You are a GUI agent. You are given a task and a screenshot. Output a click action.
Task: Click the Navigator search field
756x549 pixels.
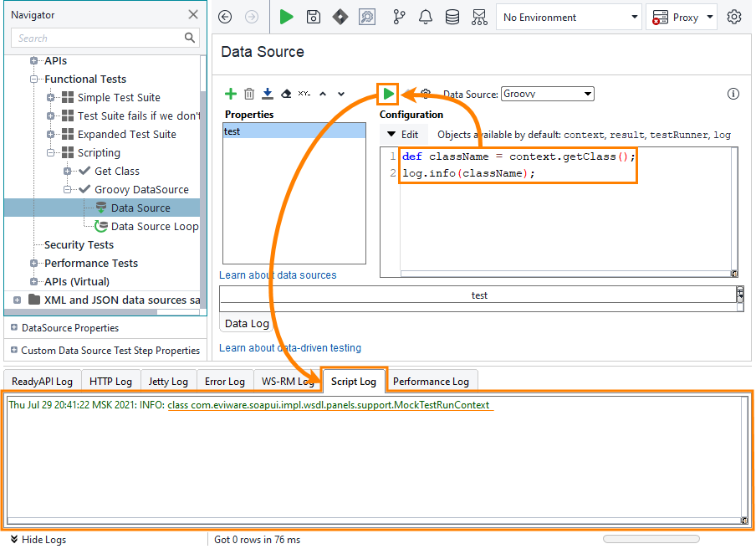click(98, 38)
